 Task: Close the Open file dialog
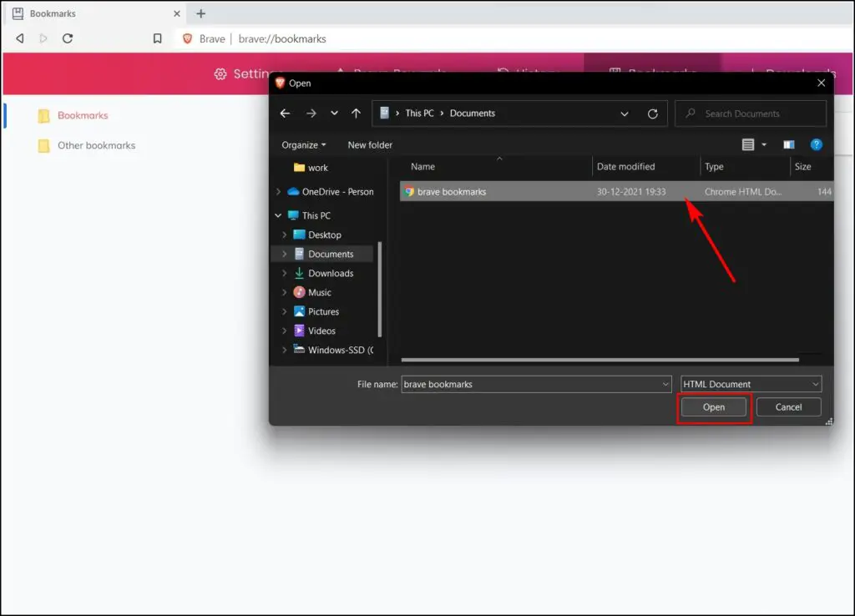[822, 83]
